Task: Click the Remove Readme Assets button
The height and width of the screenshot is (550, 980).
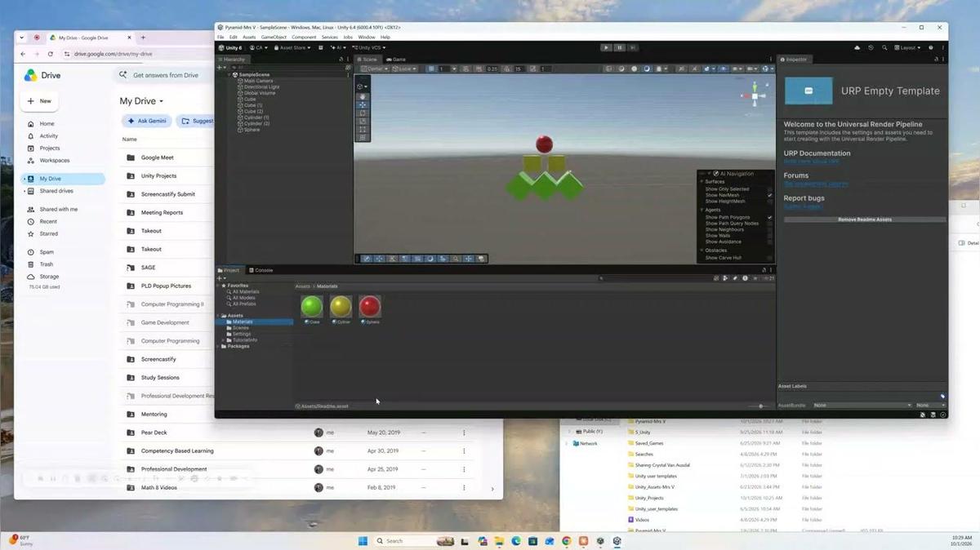Action: point(865,220)
